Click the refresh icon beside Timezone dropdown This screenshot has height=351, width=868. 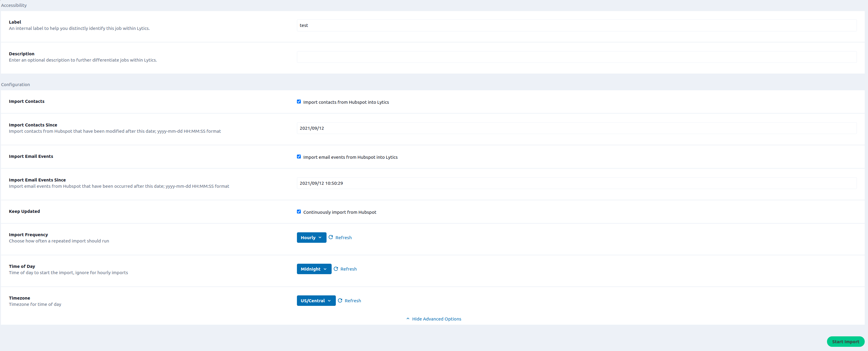340,300
